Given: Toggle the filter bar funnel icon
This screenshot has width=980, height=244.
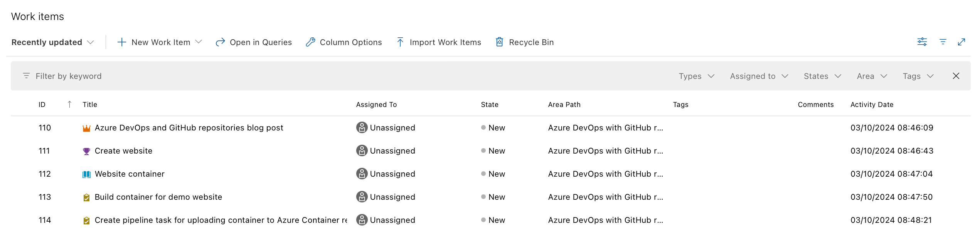Looking at the screenshot, I should [x=943, y=42].
